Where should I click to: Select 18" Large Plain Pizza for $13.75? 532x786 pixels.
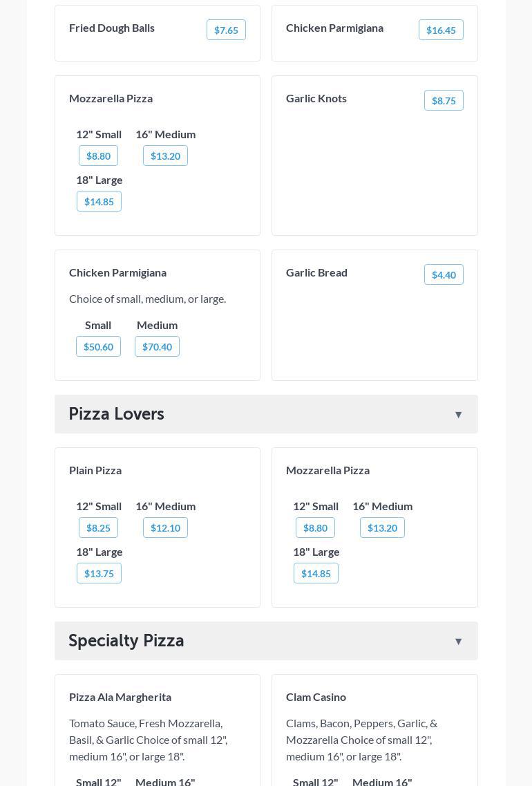99,573
